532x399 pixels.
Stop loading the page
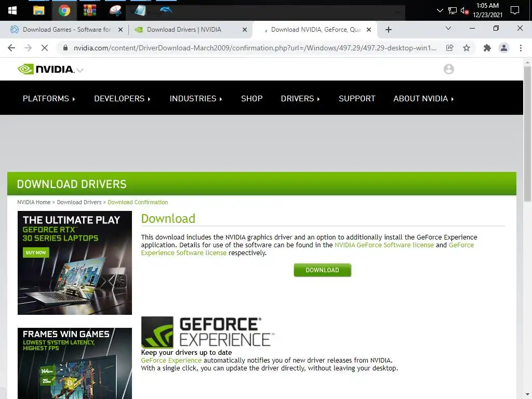click(x=45, y=48)
